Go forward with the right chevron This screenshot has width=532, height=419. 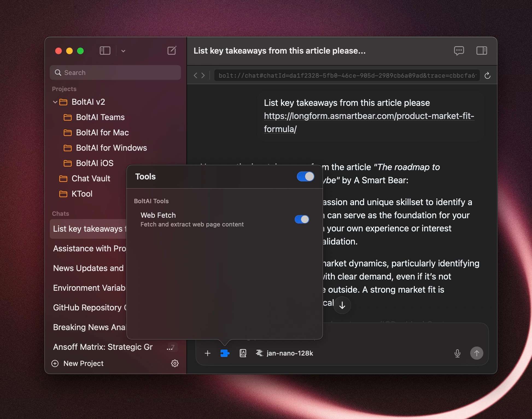click(203, 75)
